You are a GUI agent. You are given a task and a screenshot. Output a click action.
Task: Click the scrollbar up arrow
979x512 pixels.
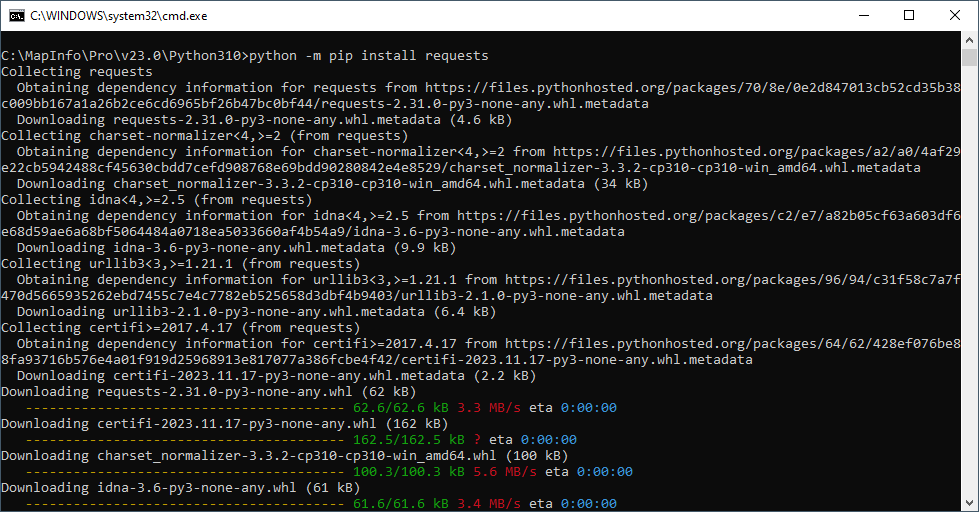[969, 40]
